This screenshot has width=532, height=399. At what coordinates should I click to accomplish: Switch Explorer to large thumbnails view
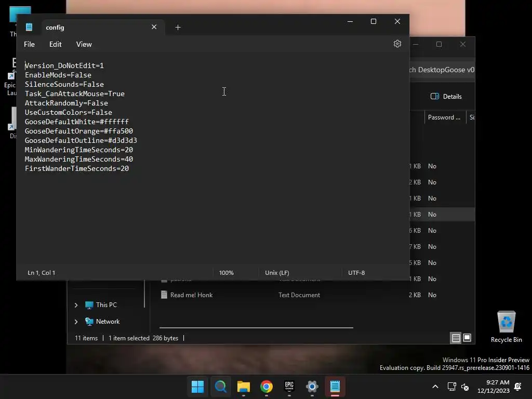tap(467, 338)
